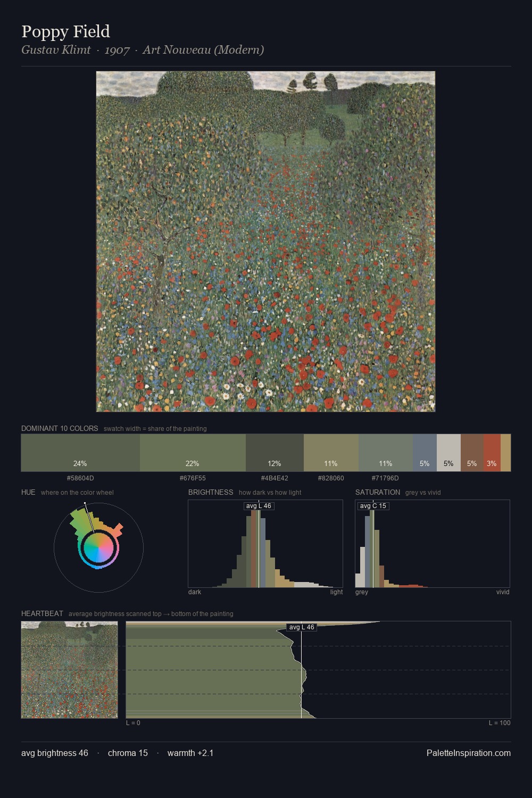
Task: Choose the 5% blue-grey swatch
Action: [x=425, y=453]
